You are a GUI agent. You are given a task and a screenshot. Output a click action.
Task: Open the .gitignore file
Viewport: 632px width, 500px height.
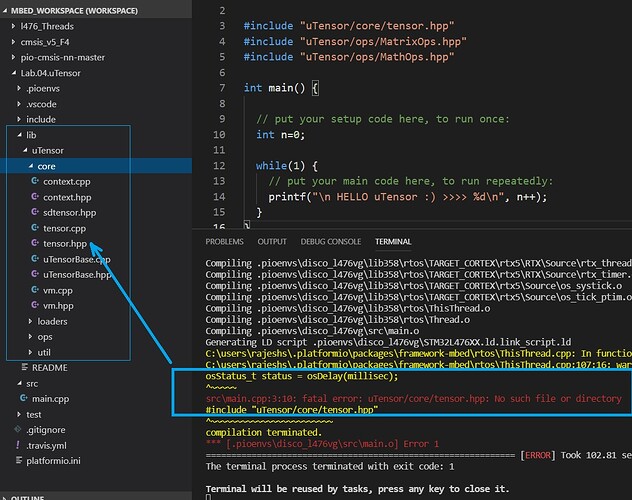(46, 430)
